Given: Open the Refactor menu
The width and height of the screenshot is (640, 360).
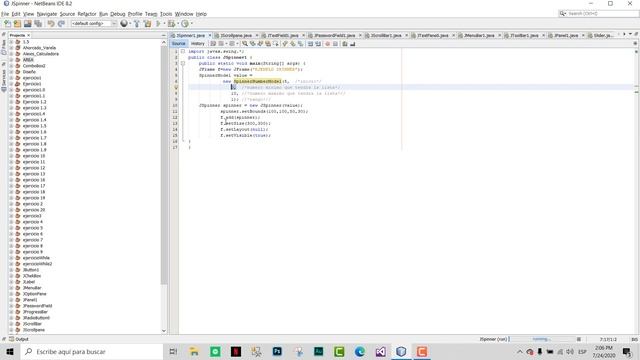Looking at the screenshot, I should click(87, 14).
